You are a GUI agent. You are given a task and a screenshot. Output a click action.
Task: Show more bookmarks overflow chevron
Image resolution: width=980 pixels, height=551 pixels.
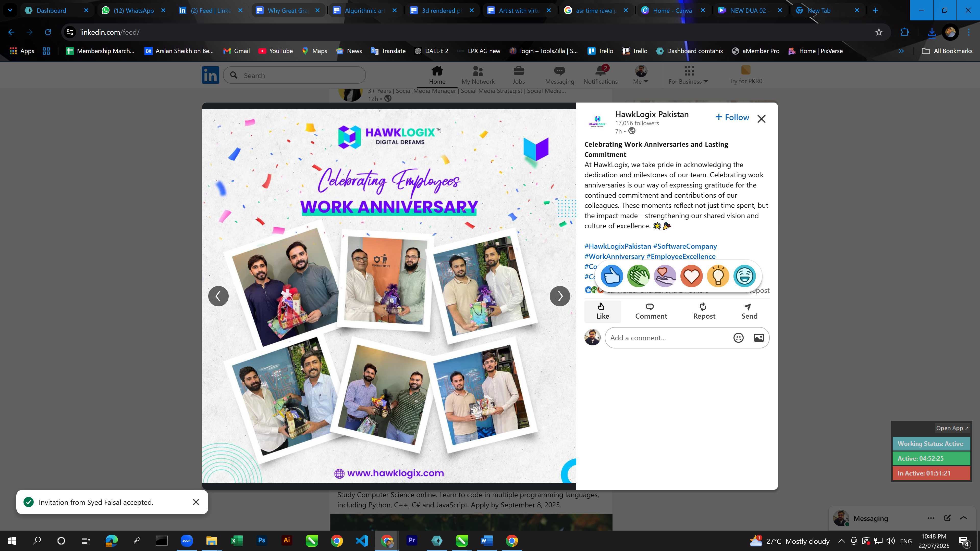tap(901, 51)
